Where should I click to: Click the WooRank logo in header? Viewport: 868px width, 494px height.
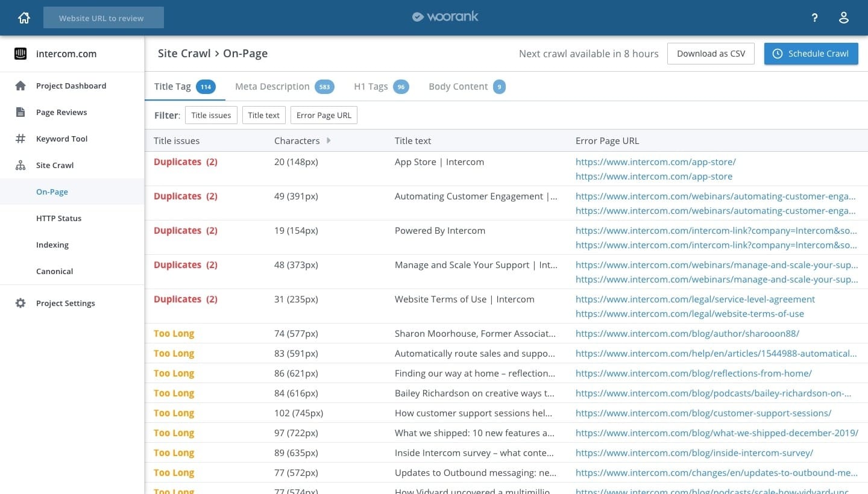coord(445,17)
